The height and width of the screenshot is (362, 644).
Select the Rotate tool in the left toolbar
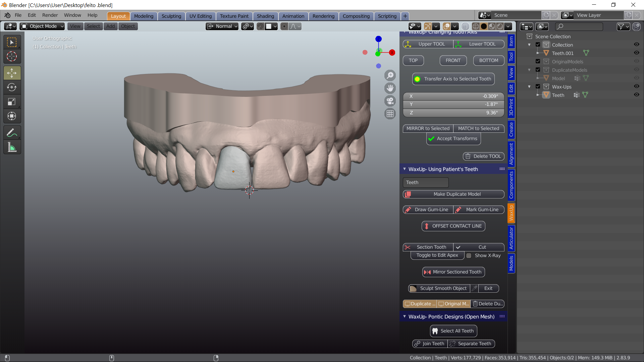pos(12,87)
